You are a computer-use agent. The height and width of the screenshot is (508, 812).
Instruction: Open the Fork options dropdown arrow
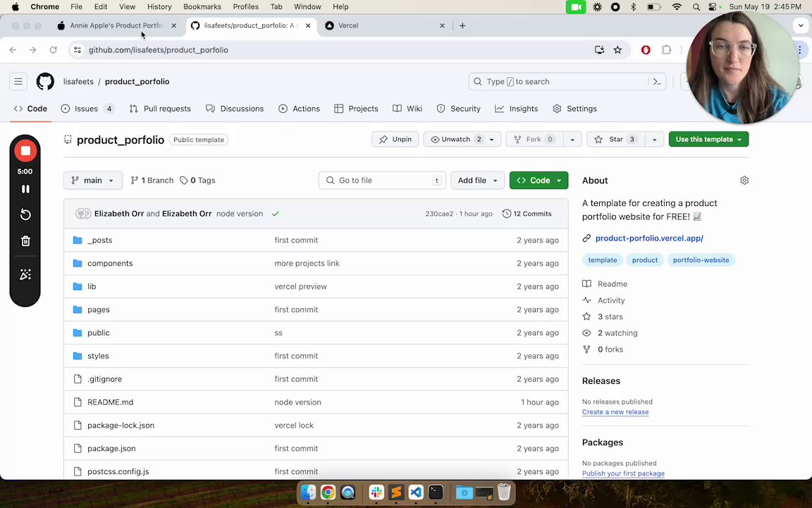[572, 139]
